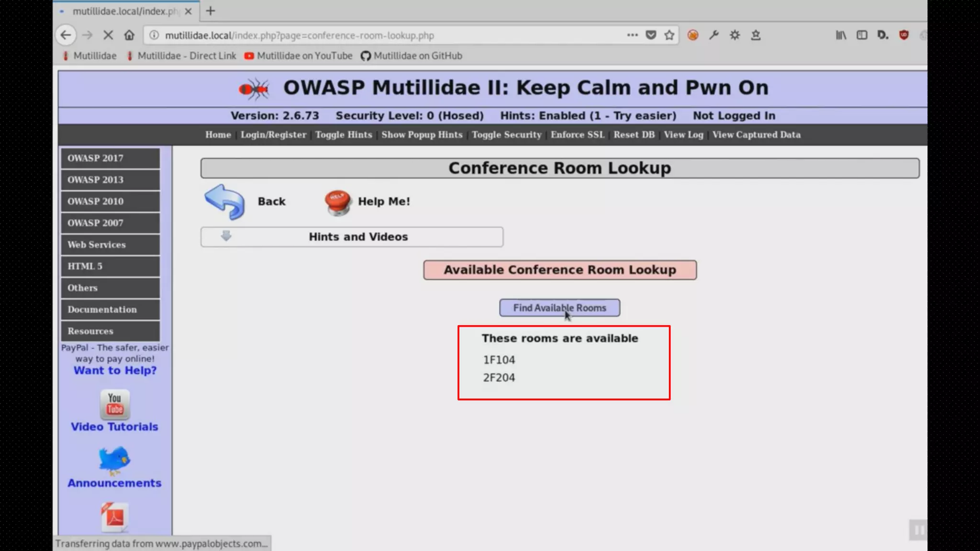
Task: Click the Twitter bird Announcements icon
Action: point(114,460)
